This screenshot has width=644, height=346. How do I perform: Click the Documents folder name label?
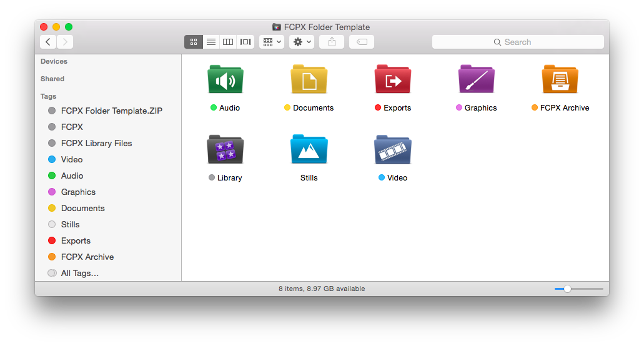(x=313, y=108)
